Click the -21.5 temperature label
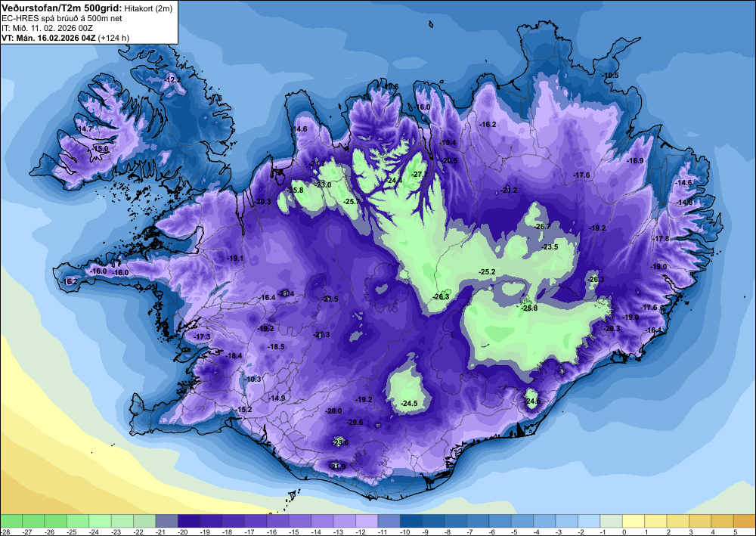 pos(330,299)
